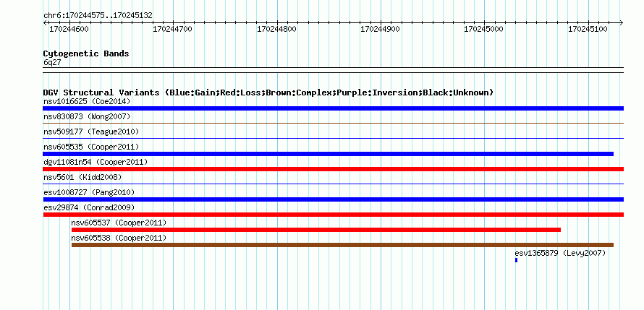Click the 170244600 ruler coordinate

point(69,29)
